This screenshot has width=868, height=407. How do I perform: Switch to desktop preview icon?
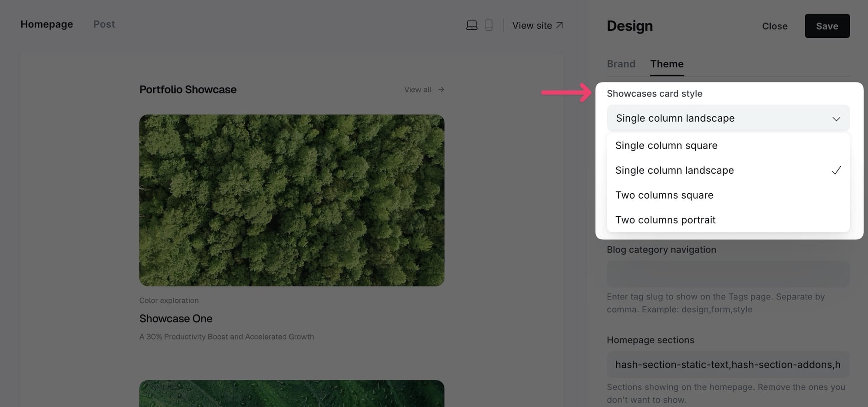[472, 25]
